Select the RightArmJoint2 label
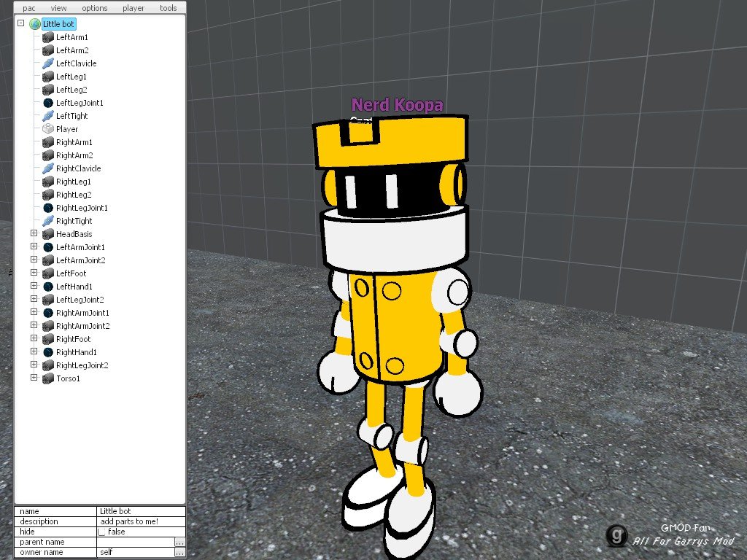747x560 pixels. coord(83,326)
